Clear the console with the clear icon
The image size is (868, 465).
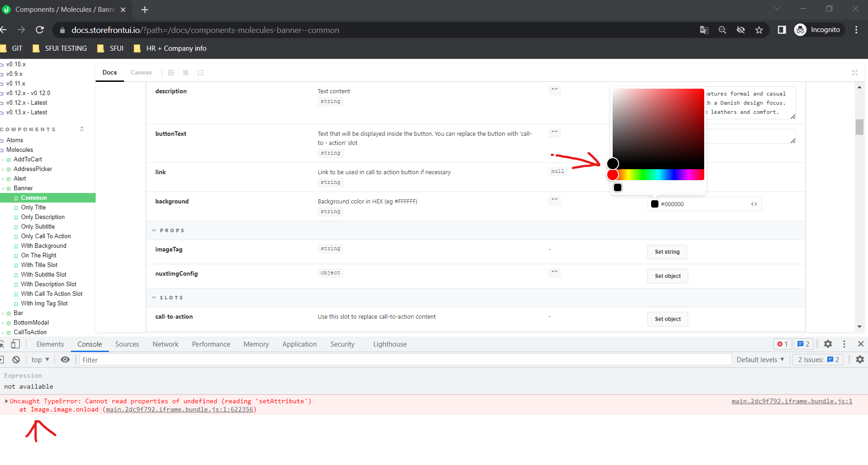(16, 359)
